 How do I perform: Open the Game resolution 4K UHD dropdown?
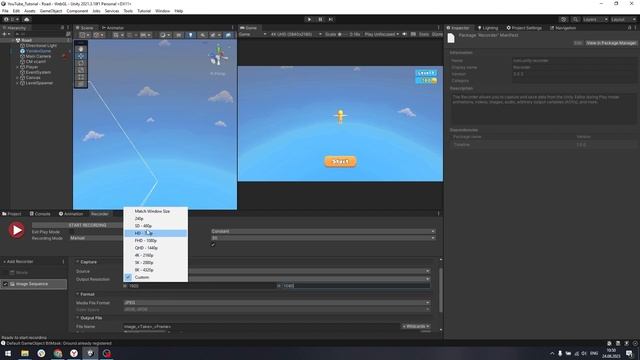click(296, 34)
